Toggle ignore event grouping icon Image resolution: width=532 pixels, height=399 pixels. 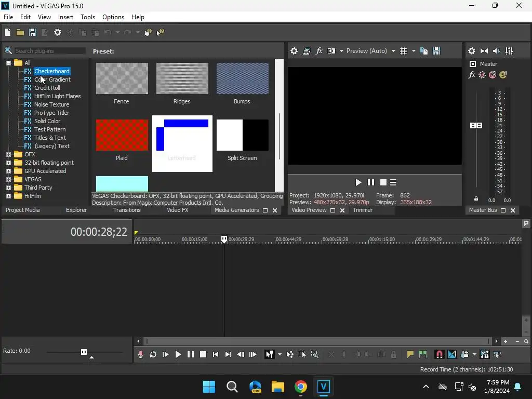coord(497,354)
